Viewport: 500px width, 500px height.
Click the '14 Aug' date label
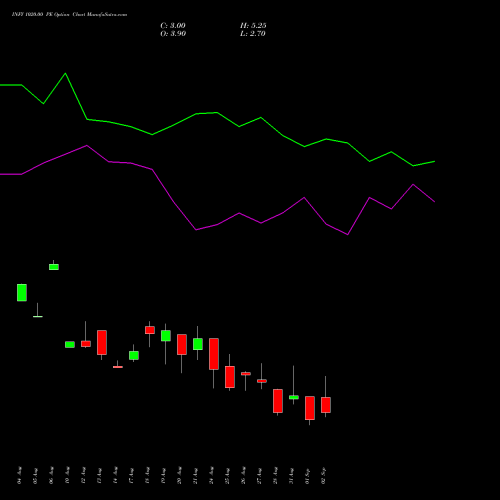(x=115, y=476)
